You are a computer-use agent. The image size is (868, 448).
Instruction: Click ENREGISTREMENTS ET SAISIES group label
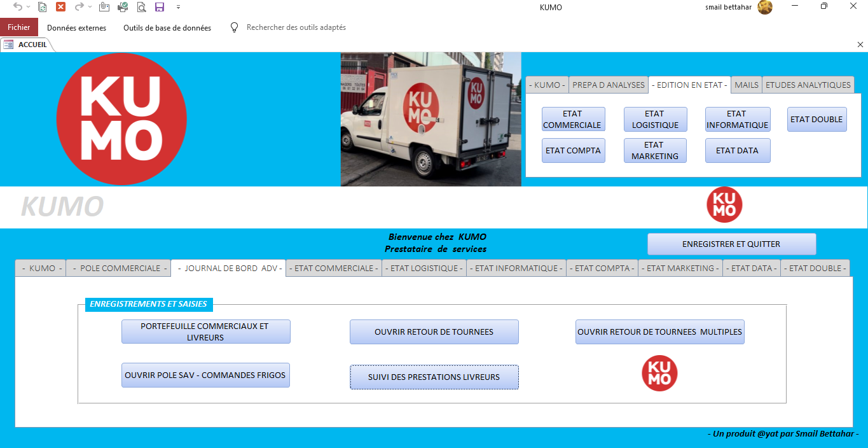(x=149, y=304)
